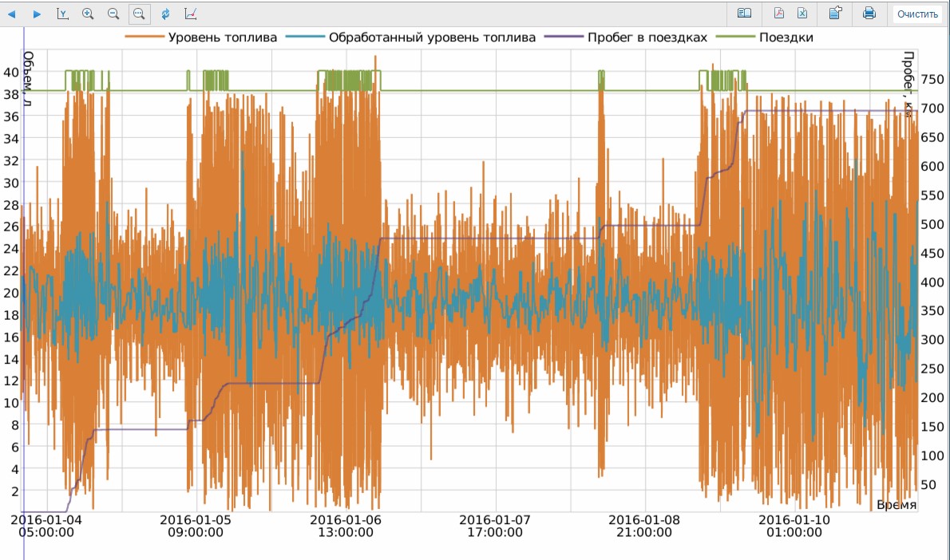Toggle the selected zoom-area magnifier tool
950x560 pixels.
click(139, 14)
